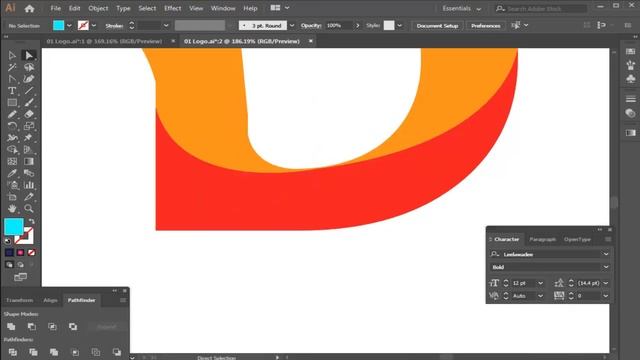Click the Merge pathfinder icon
This screenshot has height=360, width=640.
(x=54, y=352)
